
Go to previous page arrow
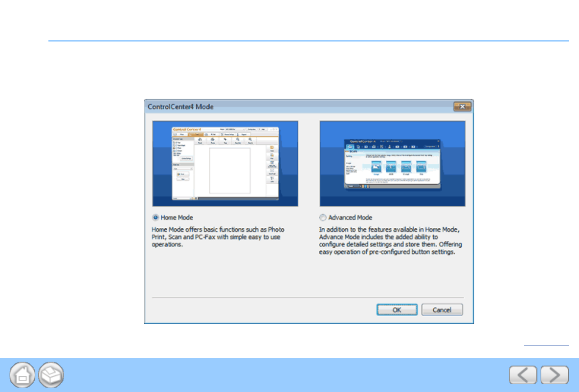pyautogui.click(x=523, y=375)
